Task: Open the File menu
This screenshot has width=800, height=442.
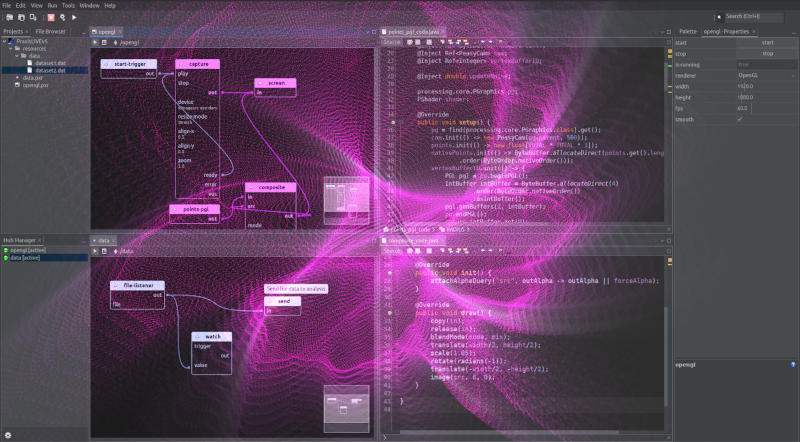Action: pyautogui.click(x=6, y=6)
